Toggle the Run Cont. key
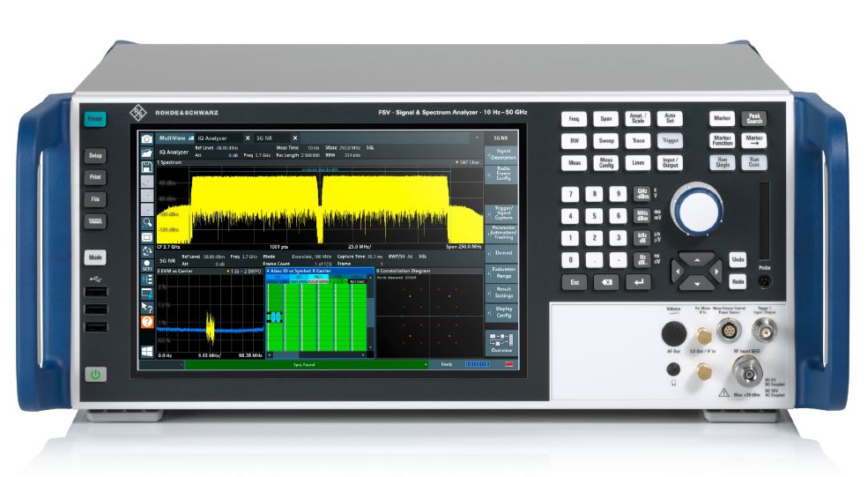Viewport: 868px width, 477px height. click(x=754, y=162)
